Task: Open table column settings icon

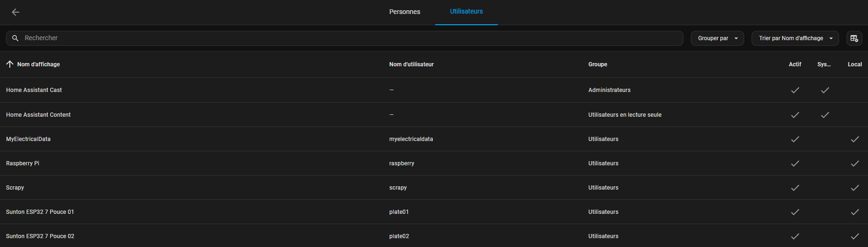Action: point(854,38)
